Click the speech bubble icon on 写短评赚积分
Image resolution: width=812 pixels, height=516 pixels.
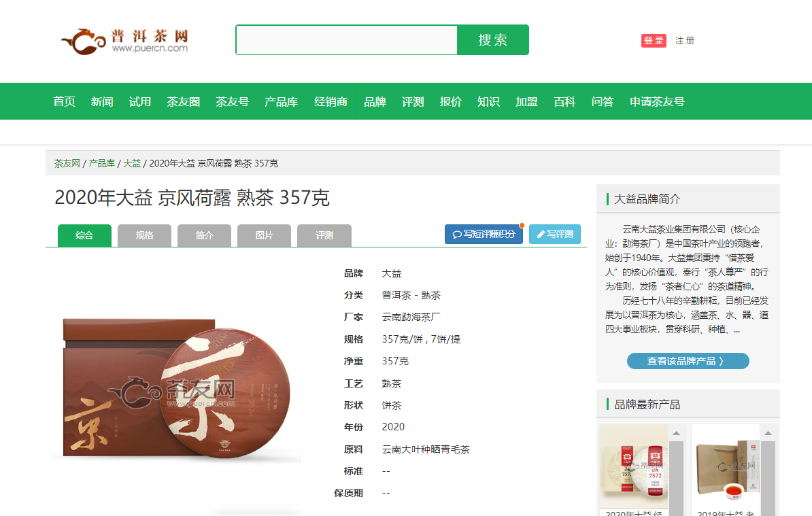(457, 235)
